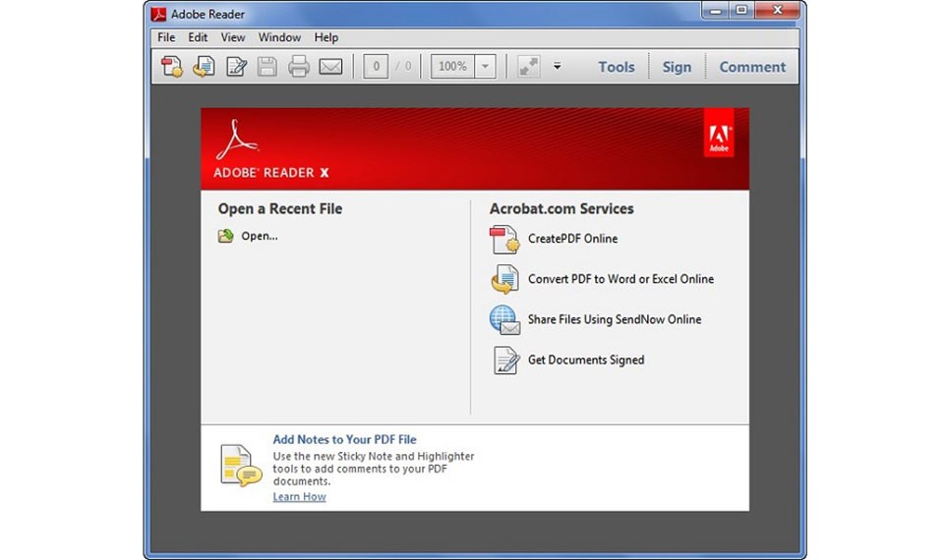Click the Read Mode expand-arrows icon

529,66
